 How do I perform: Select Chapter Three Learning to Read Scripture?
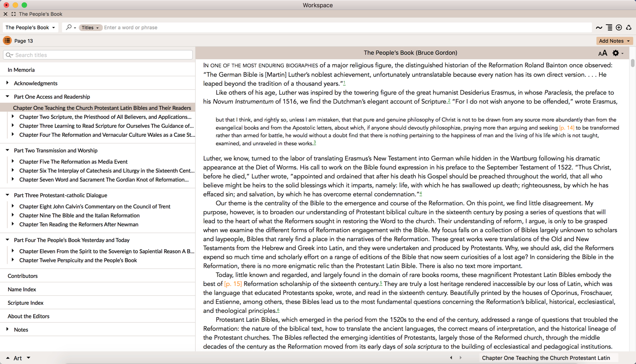[106, 126]
